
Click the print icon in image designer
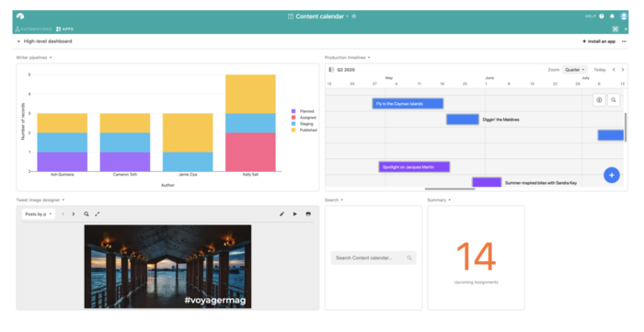(x=308, y=213)
